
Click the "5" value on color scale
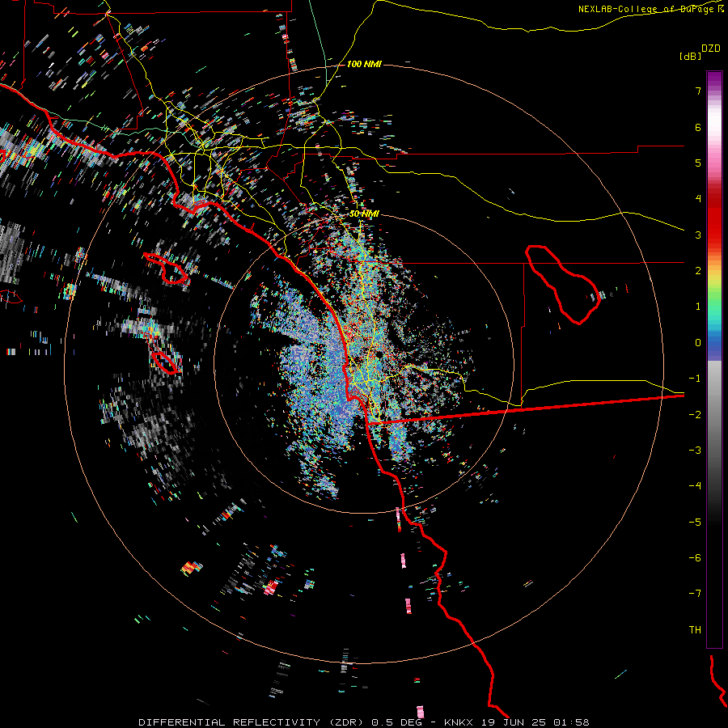point(698,163)
